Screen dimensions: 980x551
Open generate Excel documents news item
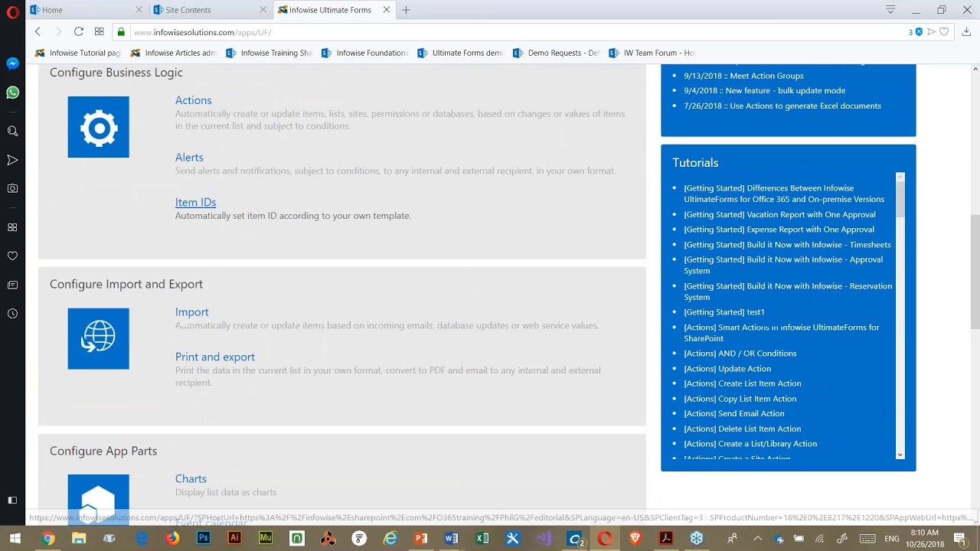point(782,106)
